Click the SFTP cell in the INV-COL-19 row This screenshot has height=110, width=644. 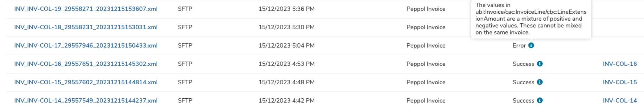tap(185, 9)
